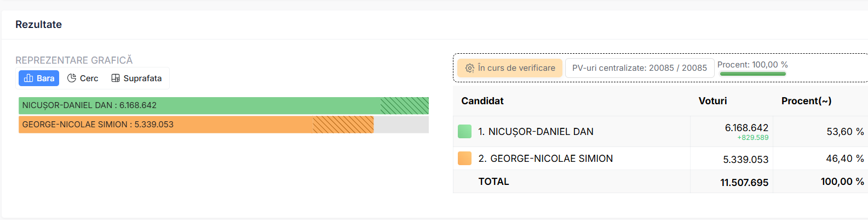This screenshot has width=868, height=220.
Task: Click the În curs de verificare badge
Action: 510,68
